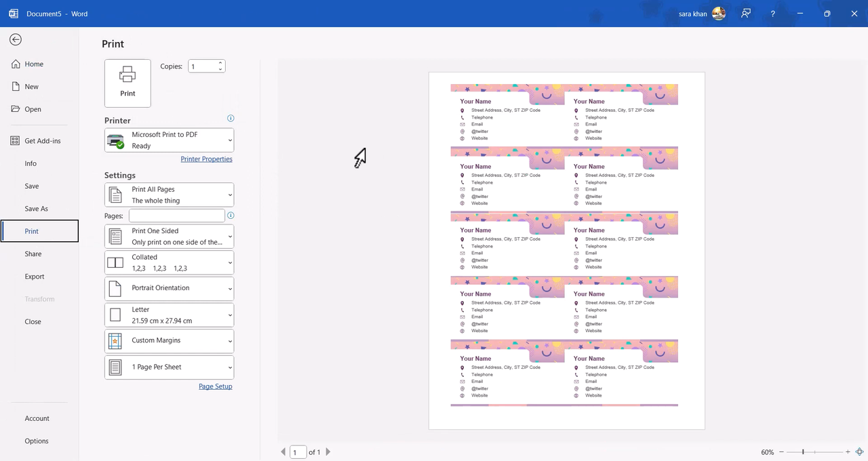Viewport: 868px width, 461px height.
Task: Click the 60% zoom level text
Action: pyautogui.click(x=767, y=452)
